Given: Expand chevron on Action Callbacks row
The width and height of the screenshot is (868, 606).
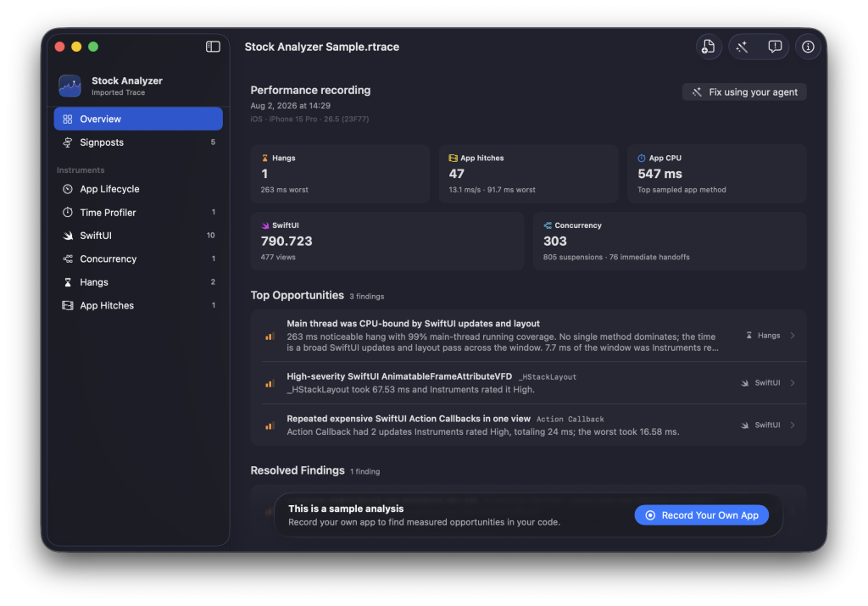Looking at the screenshot, I should tap(793, 425).
